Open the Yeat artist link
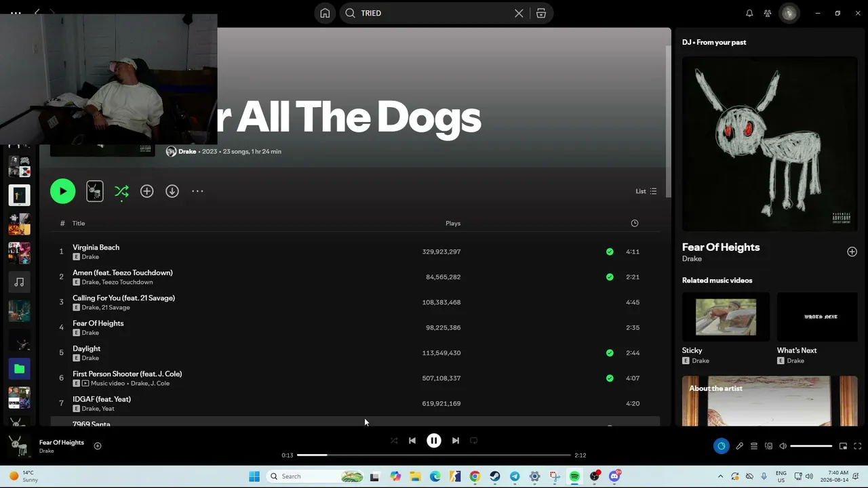The image size is (868, 488). coord(108,409)
